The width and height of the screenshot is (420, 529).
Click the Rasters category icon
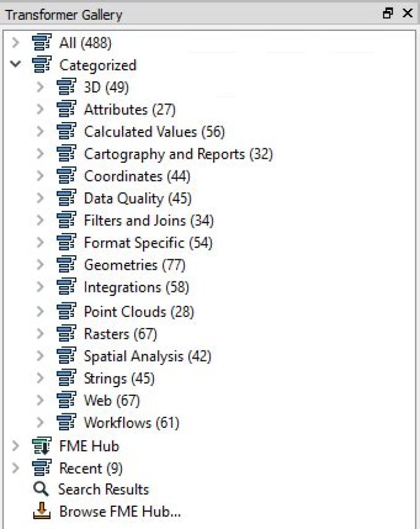coord(66,334)
